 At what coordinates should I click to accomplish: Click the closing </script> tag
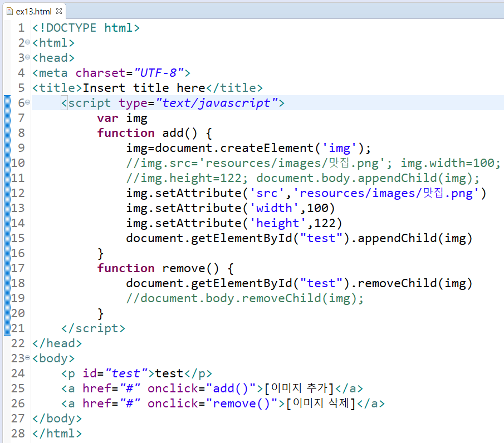coord(93,328)
